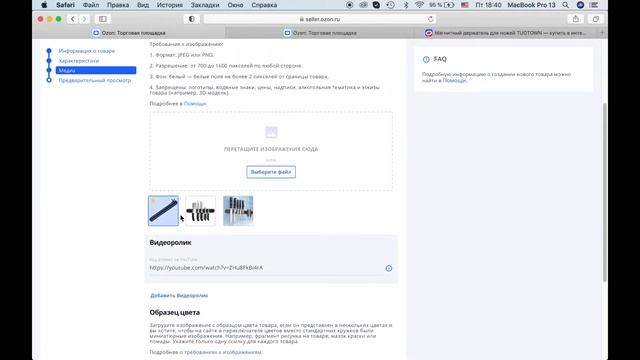This screenshot has height=360, width=640.
Task: Click the Выберите файл button
Action: coord(271,172)
